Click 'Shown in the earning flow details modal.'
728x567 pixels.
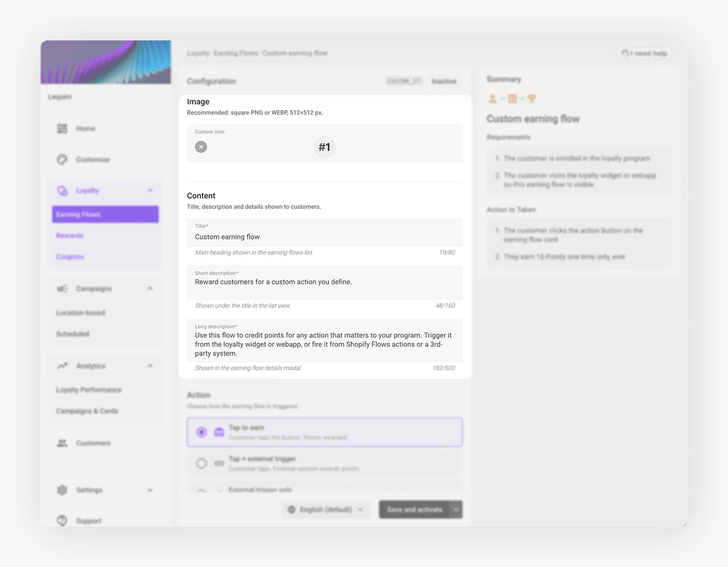248,368
